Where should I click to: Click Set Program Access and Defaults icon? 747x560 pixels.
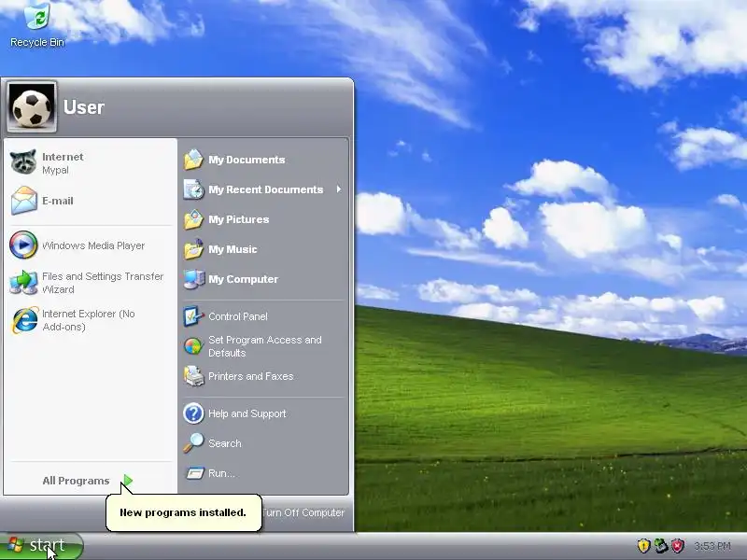pyautogui.click(x=193, y=346)
